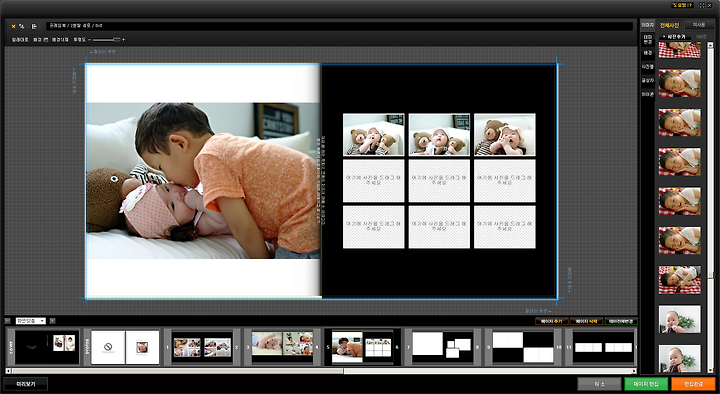The image size is (720, 394).
Task: Click the empty photo slot in middle row, left column
Action: click(374, 181)
